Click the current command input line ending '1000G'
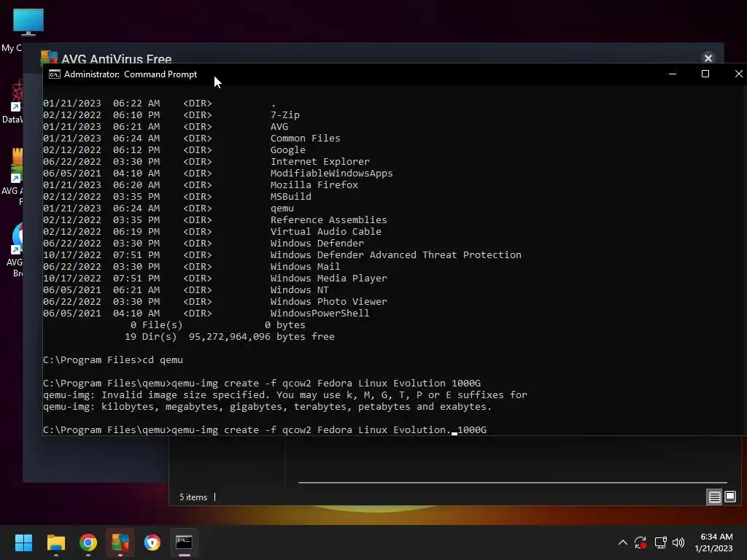The image size is (747, 560). pos(265,430)
